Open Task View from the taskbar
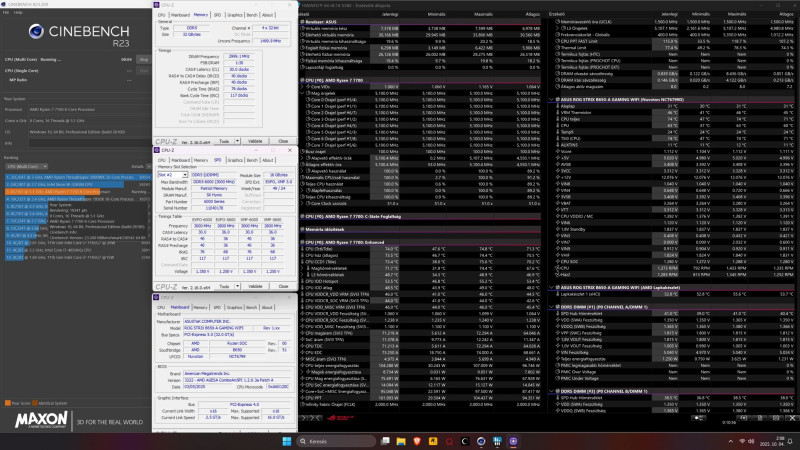Viewport: 800px width, 450px height. click(385, 441)
